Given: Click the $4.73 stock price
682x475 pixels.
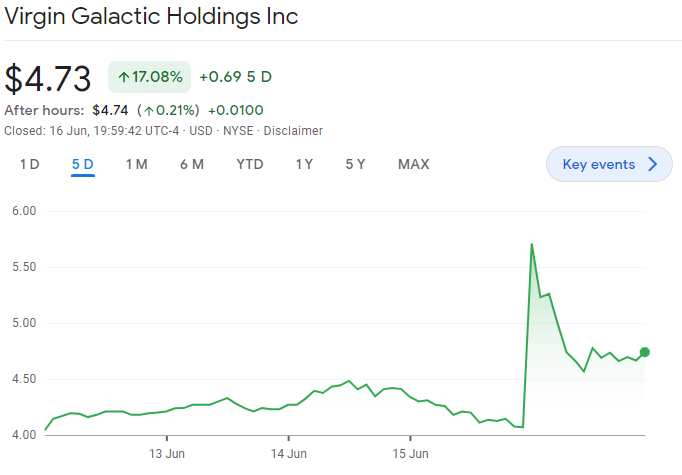Looking at the screenshot, I should (48, 78).
